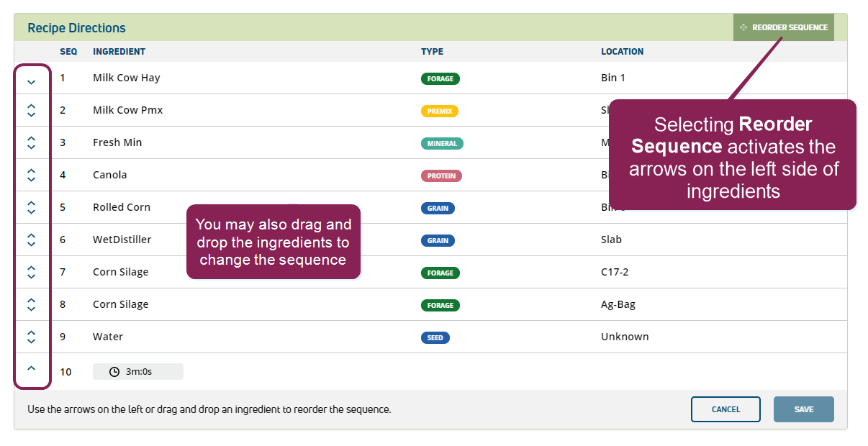Screen dimensions: 868x446
Task: Click the down arrow for Ag-Bag Corn Silage
Action: [x=31, y=309]
